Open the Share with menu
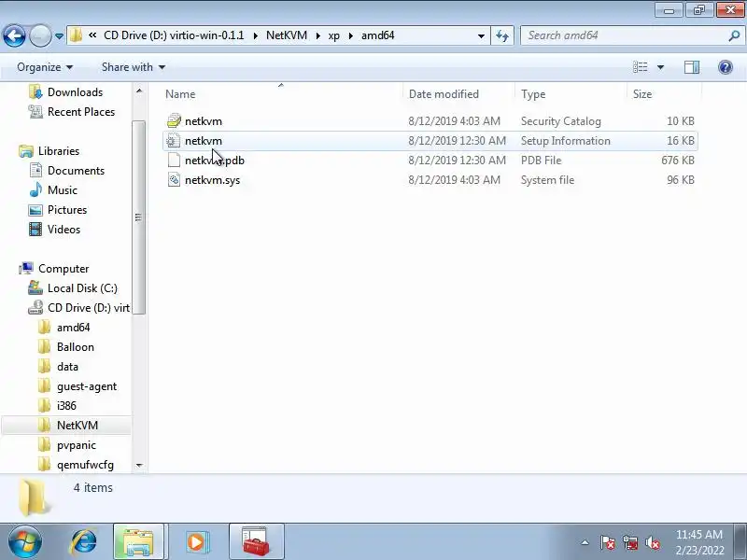 (134, 67)
